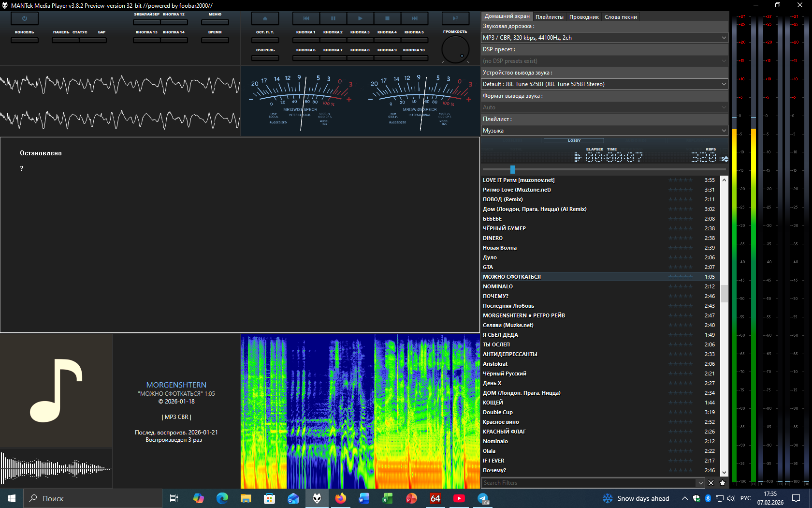Click the Search Filters input field
This screenshot has width=812, height=508.
587,483
